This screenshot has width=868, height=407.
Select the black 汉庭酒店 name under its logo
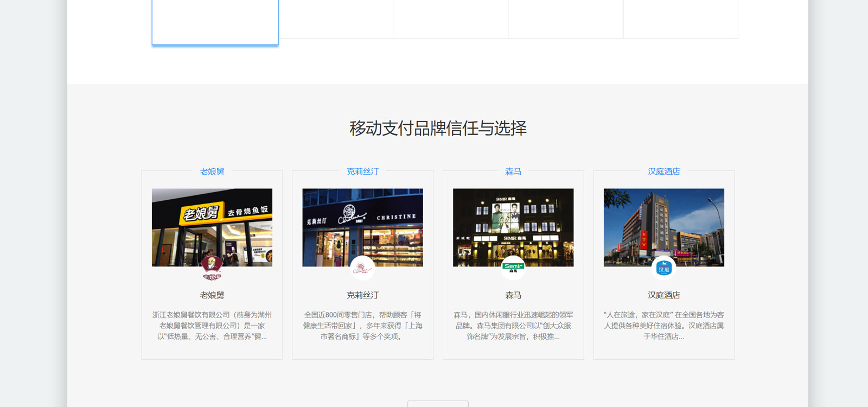pos(663,295)
